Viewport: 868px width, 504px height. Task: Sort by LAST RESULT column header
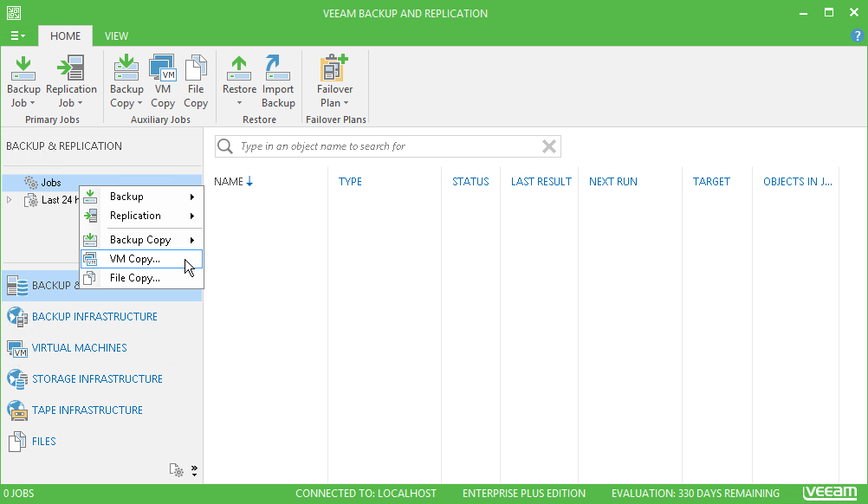pos(541,182)
